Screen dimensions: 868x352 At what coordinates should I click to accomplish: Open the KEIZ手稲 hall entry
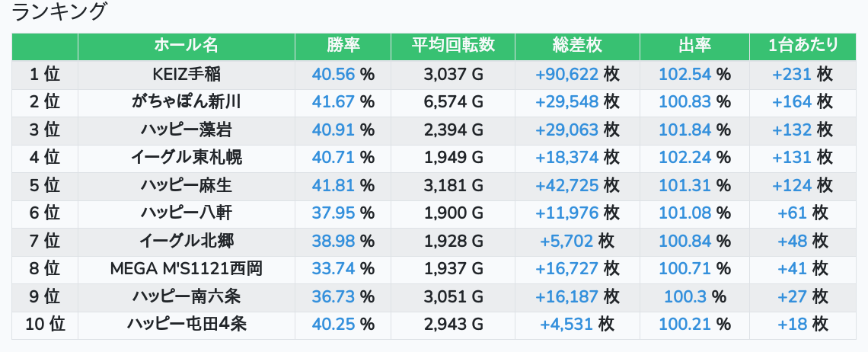point(187,74)
